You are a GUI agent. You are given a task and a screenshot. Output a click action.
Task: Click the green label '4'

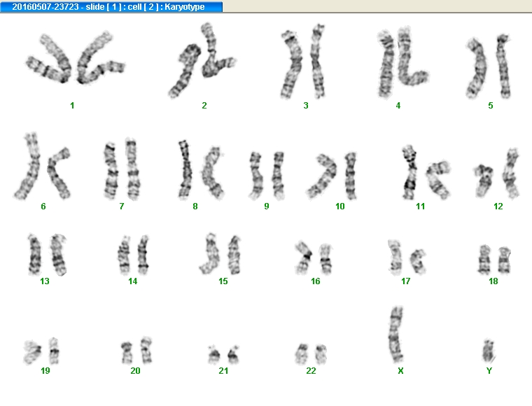pyautogui.click(x=398, y=106)
